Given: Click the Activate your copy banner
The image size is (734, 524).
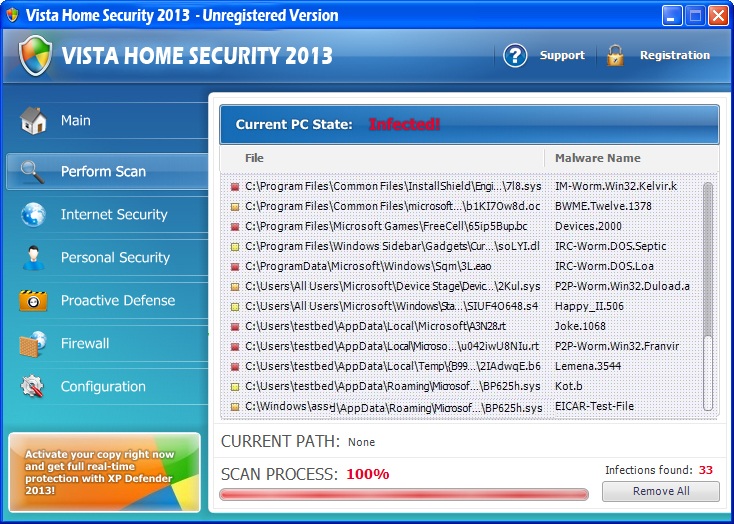Looking at the screenshot, I should click(104, 472).
